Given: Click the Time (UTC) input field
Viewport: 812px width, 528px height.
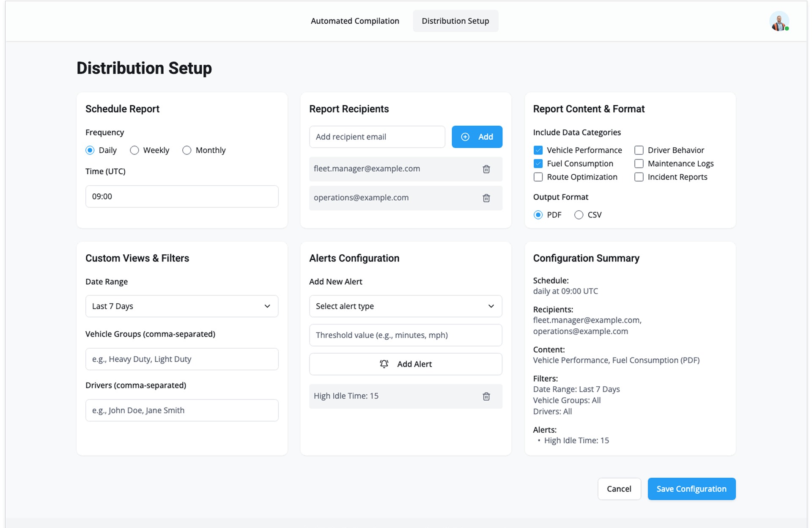Looking at the screenshot, I should pos(182,197).
